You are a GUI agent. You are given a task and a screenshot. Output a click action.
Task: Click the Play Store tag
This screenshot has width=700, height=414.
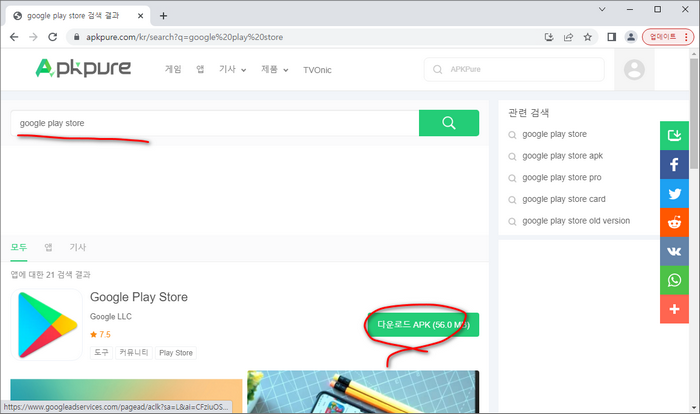click(176, 353)
